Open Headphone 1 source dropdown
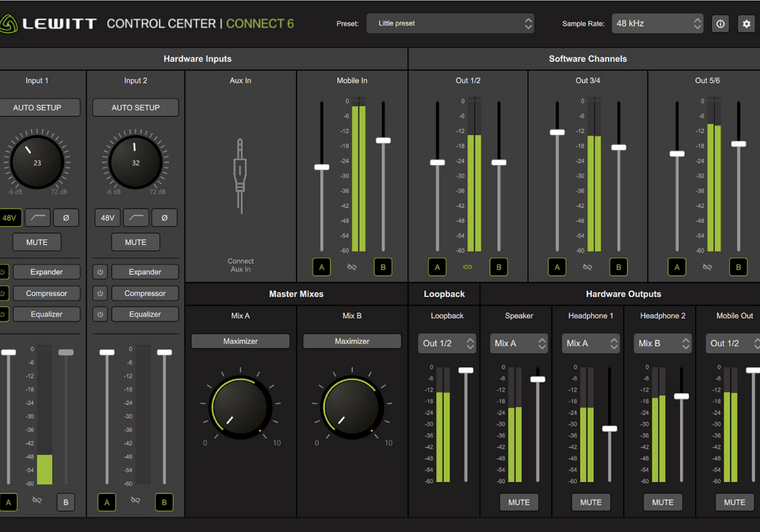Image resolution: width=760 pixels, height=532 pixels. (x=591, y=343)
